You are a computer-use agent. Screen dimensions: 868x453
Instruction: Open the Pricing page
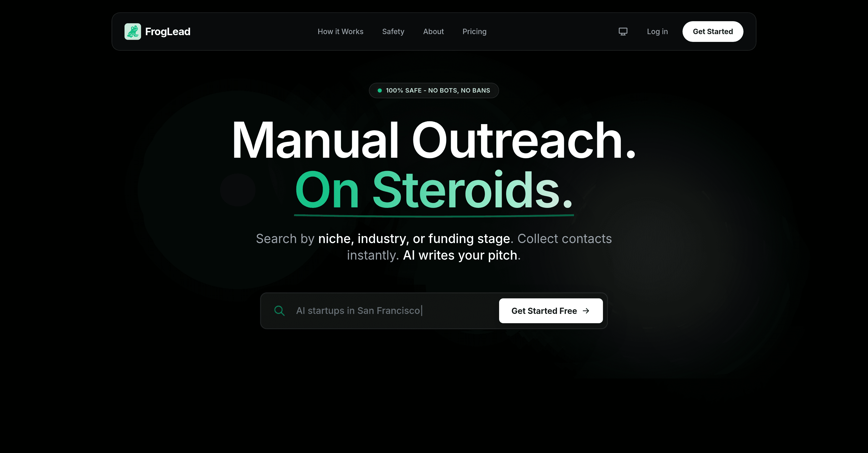[475, 31]
